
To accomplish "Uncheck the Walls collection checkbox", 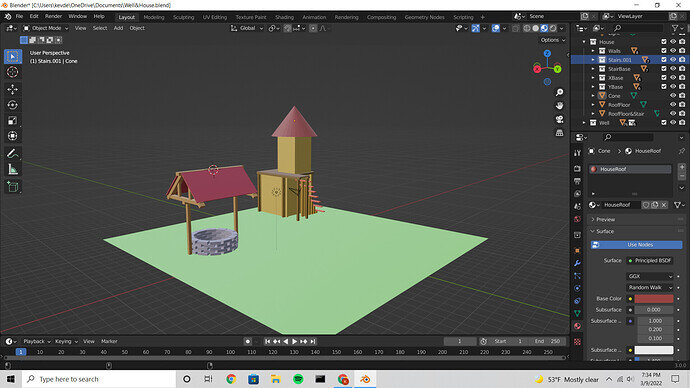I will pyautogui.click(x=664, y=51).
